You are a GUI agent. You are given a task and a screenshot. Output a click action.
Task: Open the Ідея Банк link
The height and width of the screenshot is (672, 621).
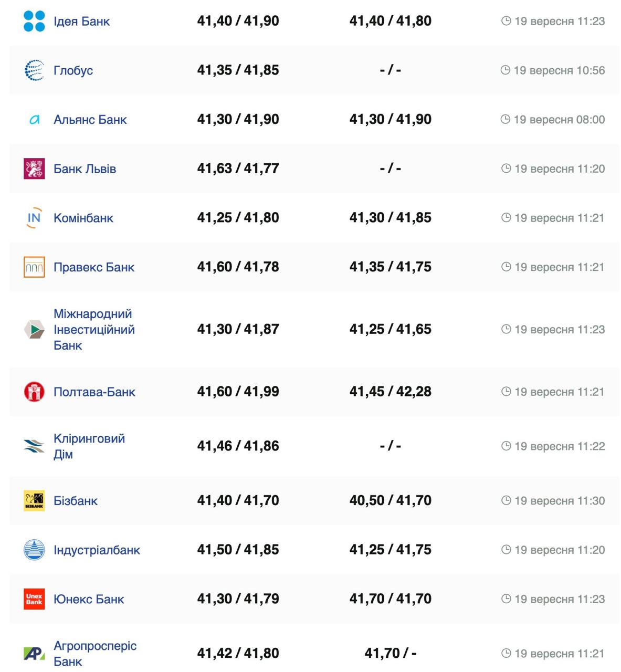click(81, 22)
